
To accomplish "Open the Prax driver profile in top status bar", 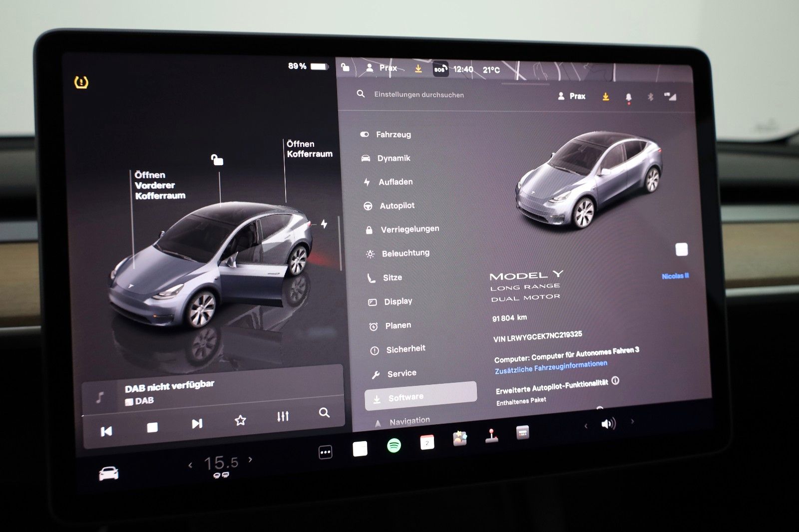I will click(382, 67).
